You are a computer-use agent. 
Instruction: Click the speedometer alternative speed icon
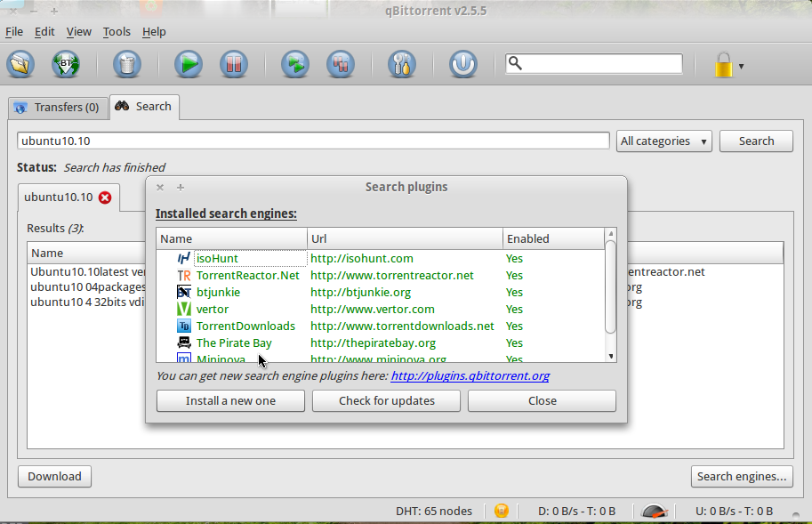[654, 511]
